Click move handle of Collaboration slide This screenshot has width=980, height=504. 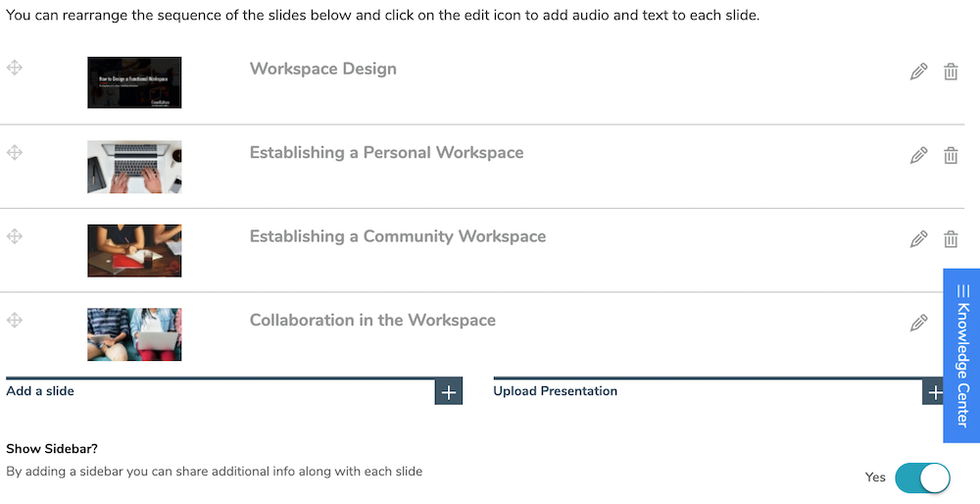point(15,321)
